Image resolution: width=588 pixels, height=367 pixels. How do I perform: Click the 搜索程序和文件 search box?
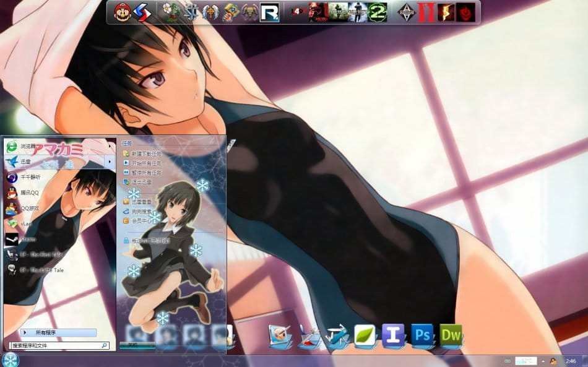click(54, 345)
